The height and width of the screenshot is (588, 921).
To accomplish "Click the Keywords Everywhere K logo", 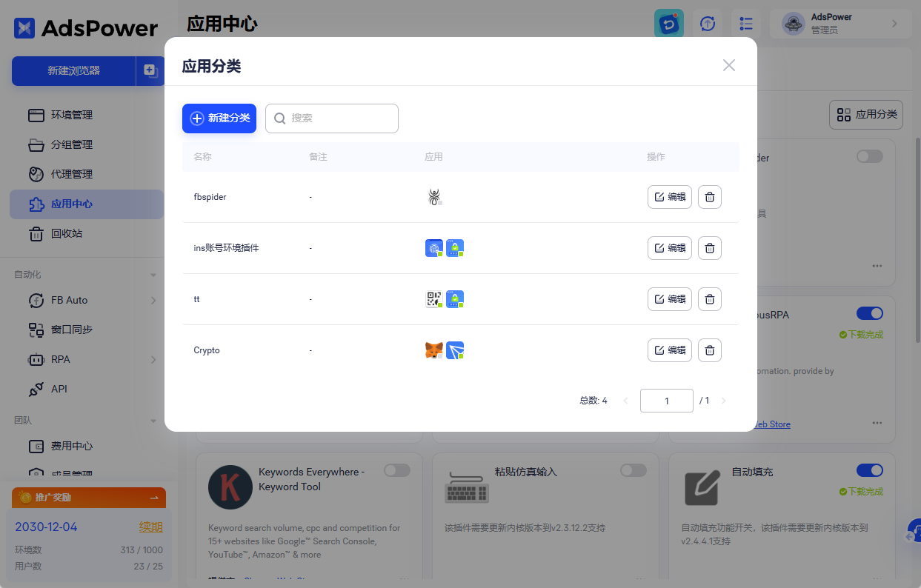I will 230,487.
